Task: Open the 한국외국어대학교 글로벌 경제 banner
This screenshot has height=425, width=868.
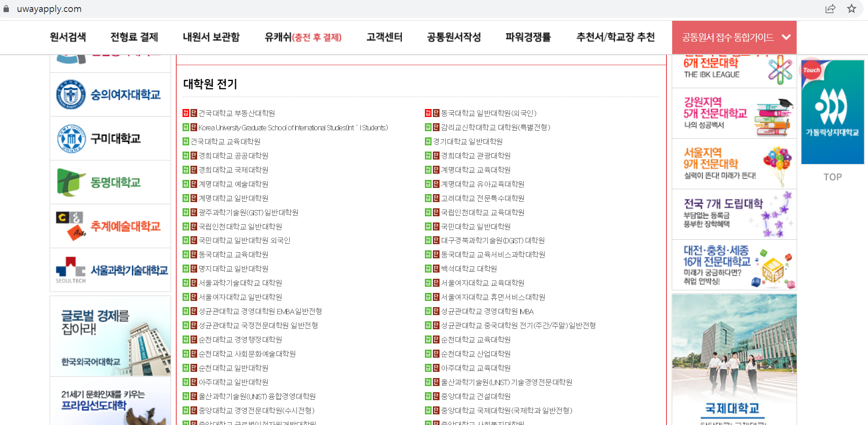Action: click(110, 336)
